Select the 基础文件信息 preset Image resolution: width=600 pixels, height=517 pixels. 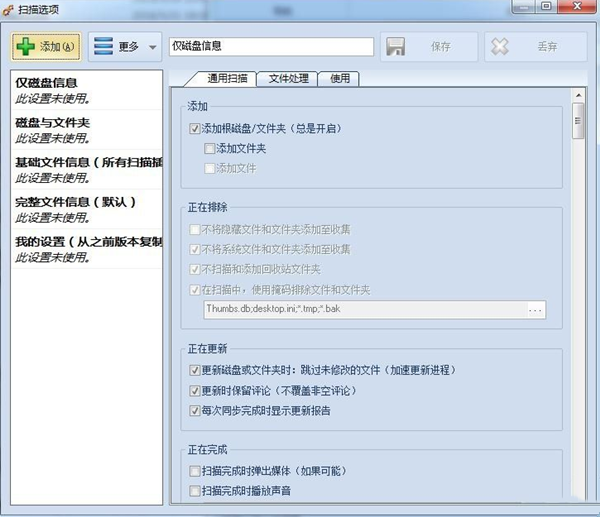[87, 170]
